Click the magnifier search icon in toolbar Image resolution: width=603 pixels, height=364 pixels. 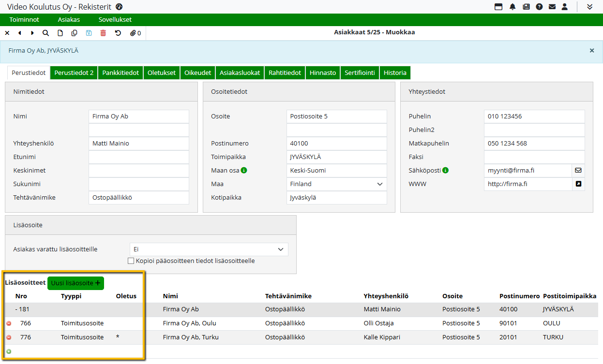(45, 33)
